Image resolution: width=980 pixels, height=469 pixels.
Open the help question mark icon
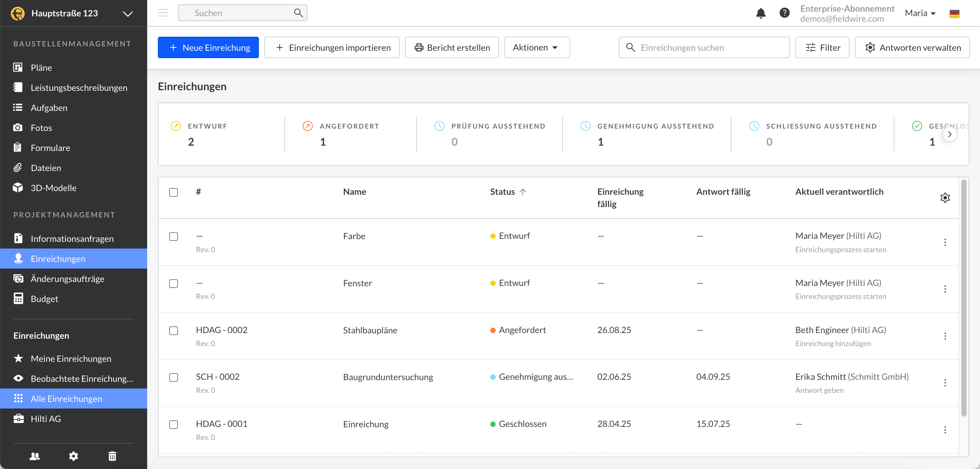point(784,13)
